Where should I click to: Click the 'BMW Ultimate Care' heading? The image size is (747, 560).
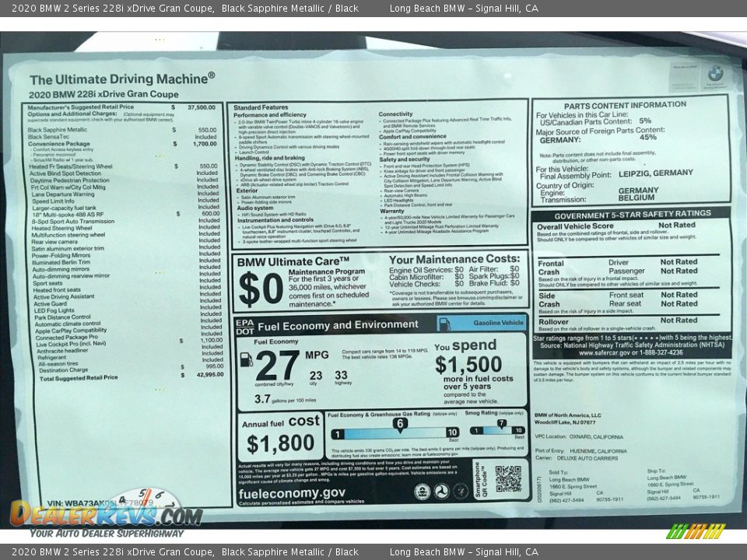[293, 261]
